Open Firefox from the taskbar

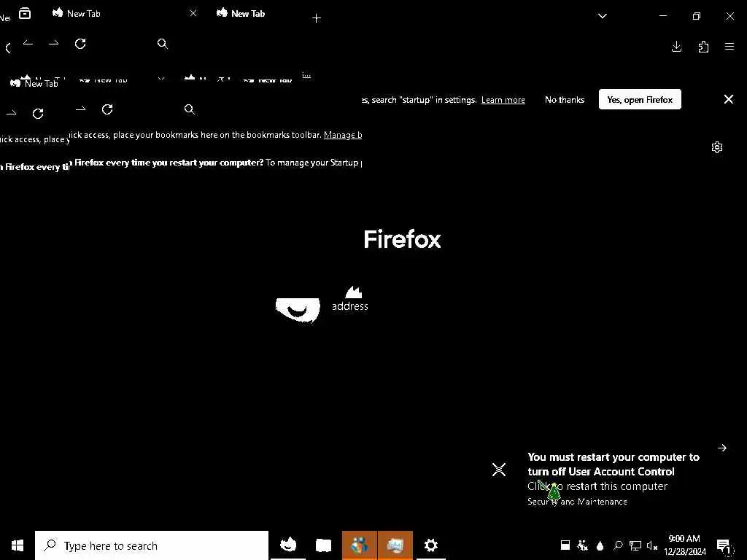(x=288, y=545)
